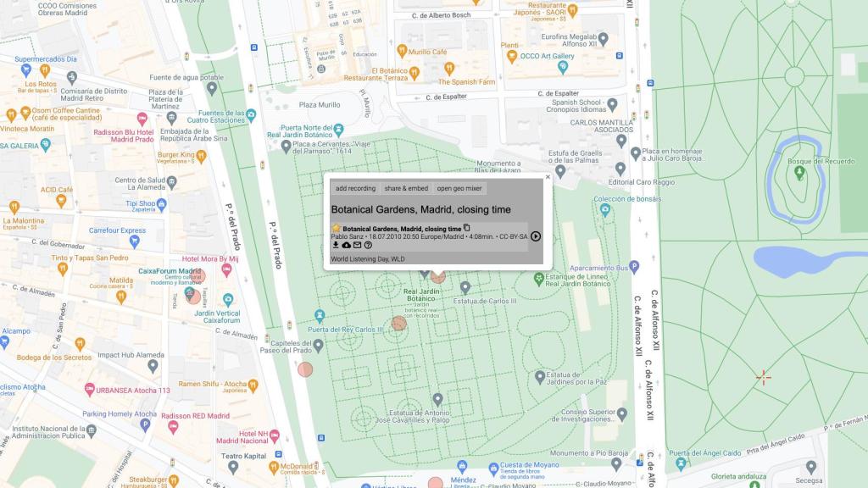Select recording marker near Real Jardín Botánico fountain

point(399,323)
